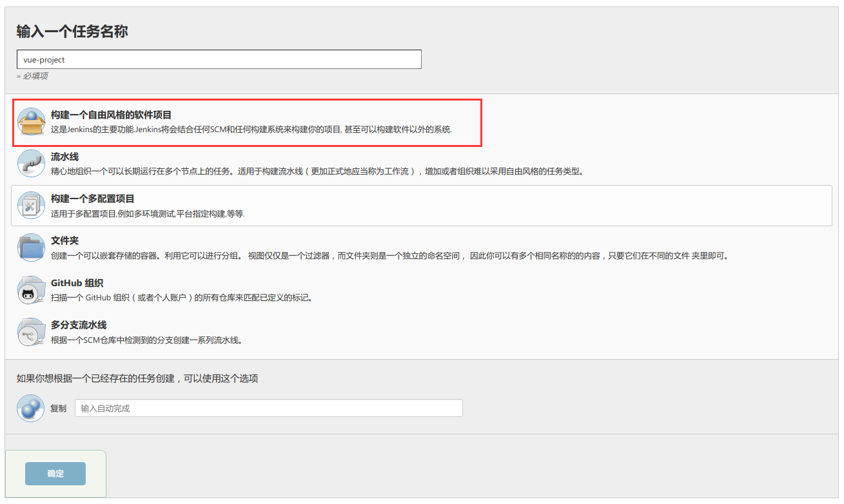This screenshot has height=504, width=844.
Task: Click the Freestyle project box icon
Action: (x=31, y=122)
